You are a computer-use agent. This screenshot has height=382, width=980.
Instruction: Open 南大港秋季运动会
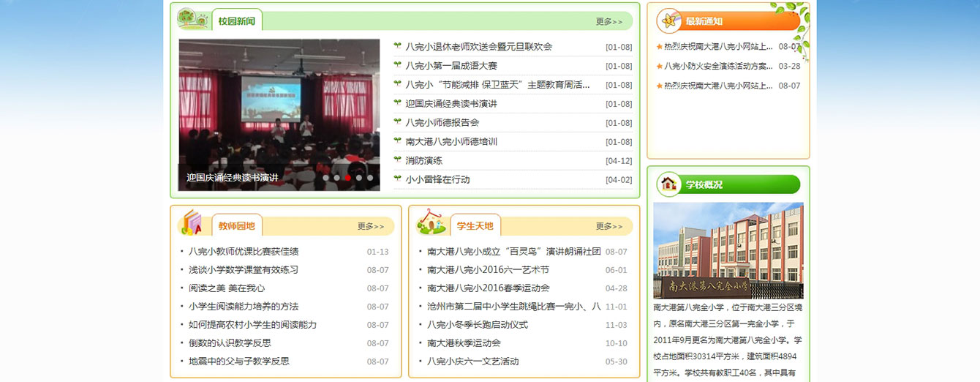pos(464,343)
